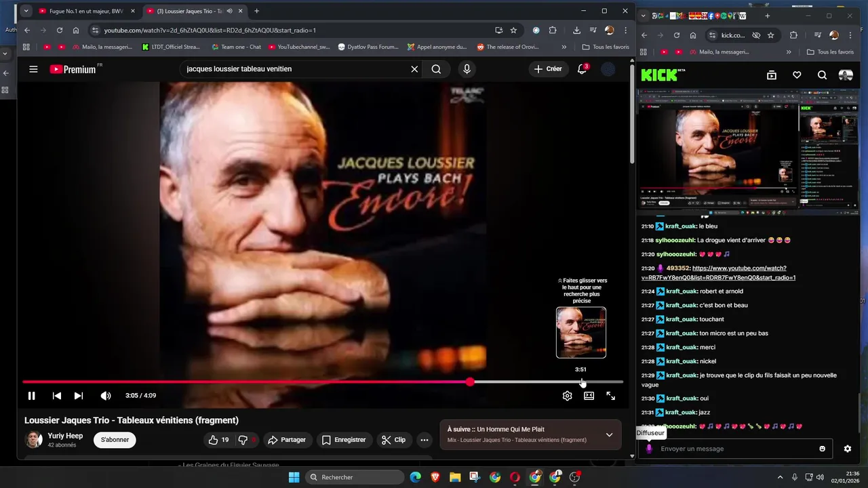Click the YouTube address bar URL

210,30
